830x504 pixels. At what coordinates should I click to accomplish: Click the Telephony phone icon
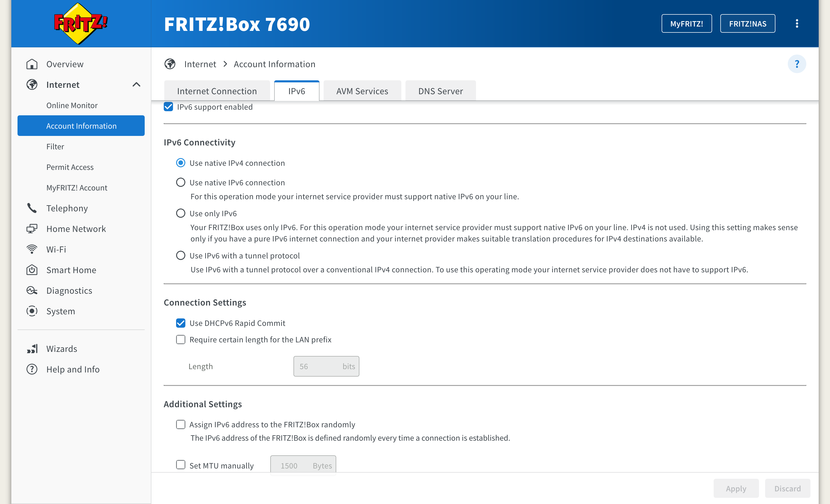pos(32,208)
